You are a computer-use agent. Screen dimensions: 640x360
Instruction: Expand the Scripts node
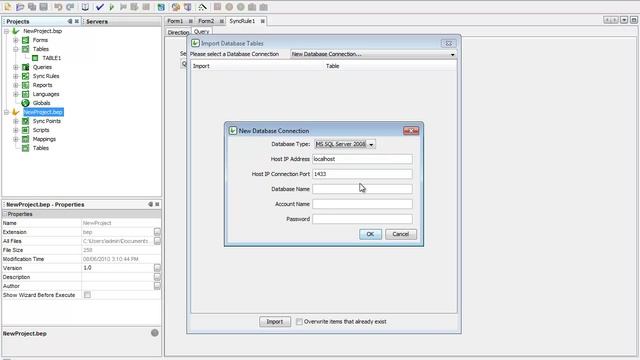click(x=16, y=130)
